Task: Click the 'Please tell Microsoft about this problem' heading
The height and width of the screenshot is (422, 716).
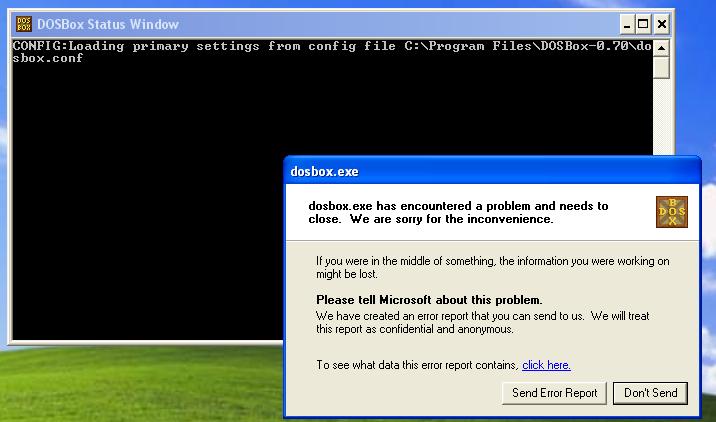Action: 429,300
